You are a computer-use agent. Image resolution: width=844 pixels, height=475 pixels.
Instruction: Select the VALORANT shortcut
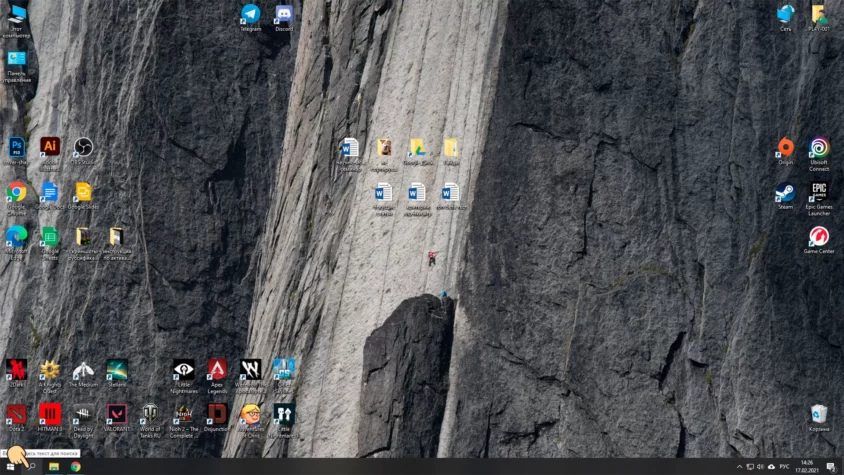(117, 413)
